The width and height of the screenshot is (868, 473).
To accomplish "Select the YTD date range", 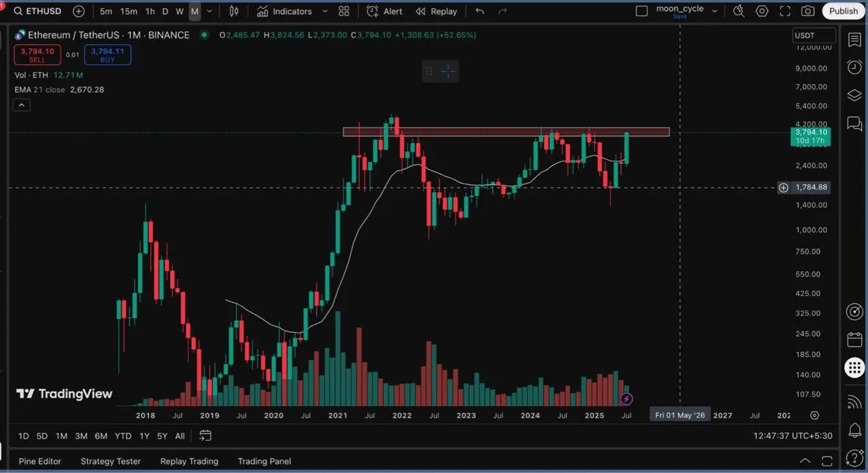I will [123, 436].
